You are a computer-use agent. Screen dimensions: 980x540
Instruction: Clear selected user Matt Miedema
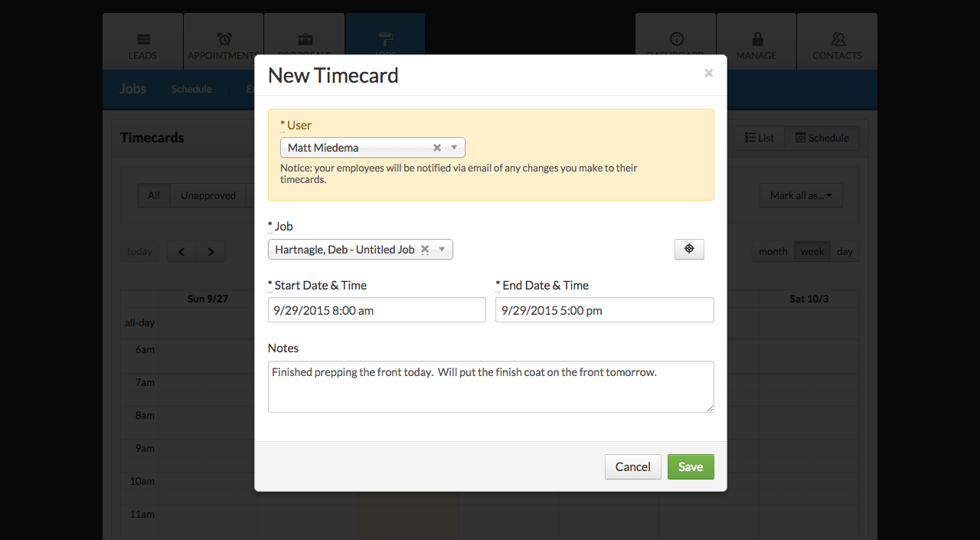coord(437,148)
